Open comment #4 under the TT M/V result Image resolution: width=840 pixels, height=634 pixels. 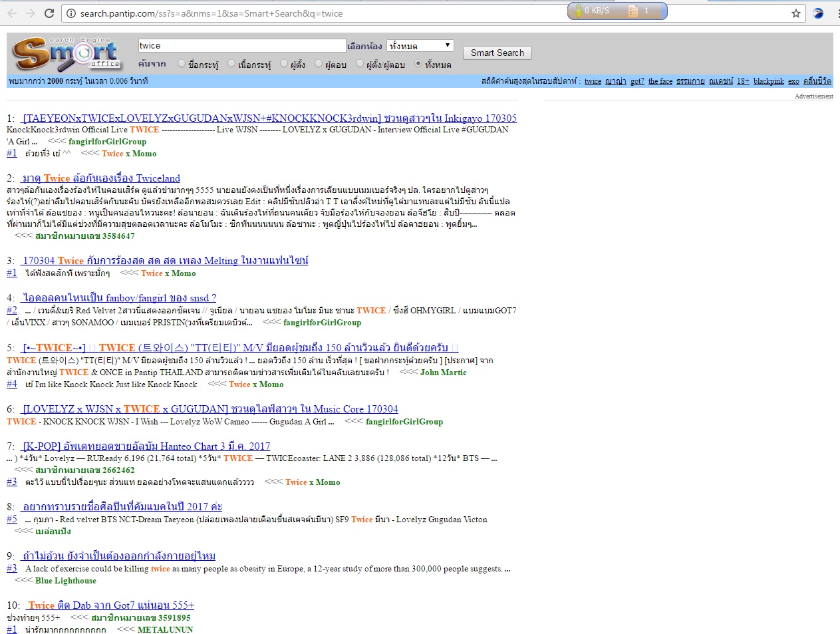point(12,384)
